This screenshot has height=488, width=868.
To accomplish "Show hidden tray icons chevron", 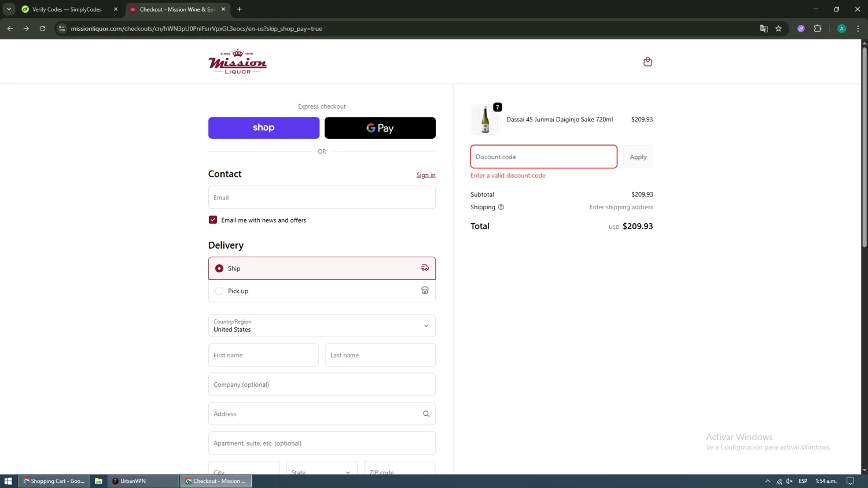I will tap(768, 481).
